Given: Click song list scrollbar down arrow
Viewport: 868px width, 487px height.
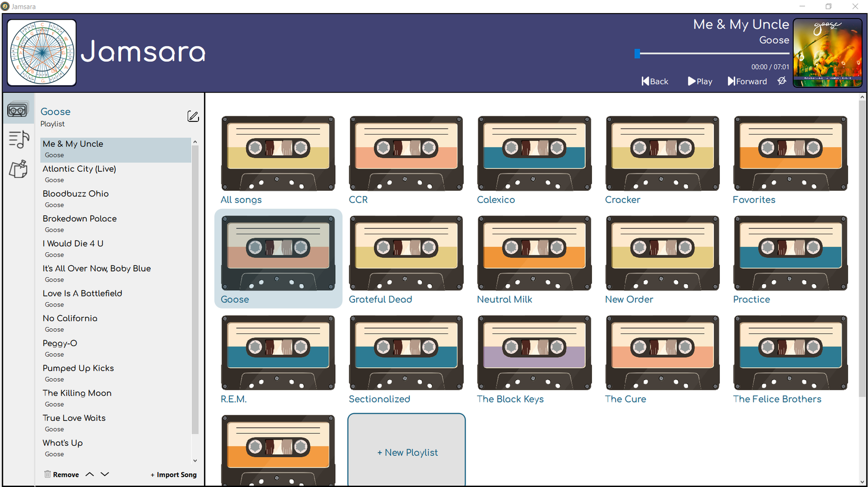Looking at the screenshot, I should 195,460.
